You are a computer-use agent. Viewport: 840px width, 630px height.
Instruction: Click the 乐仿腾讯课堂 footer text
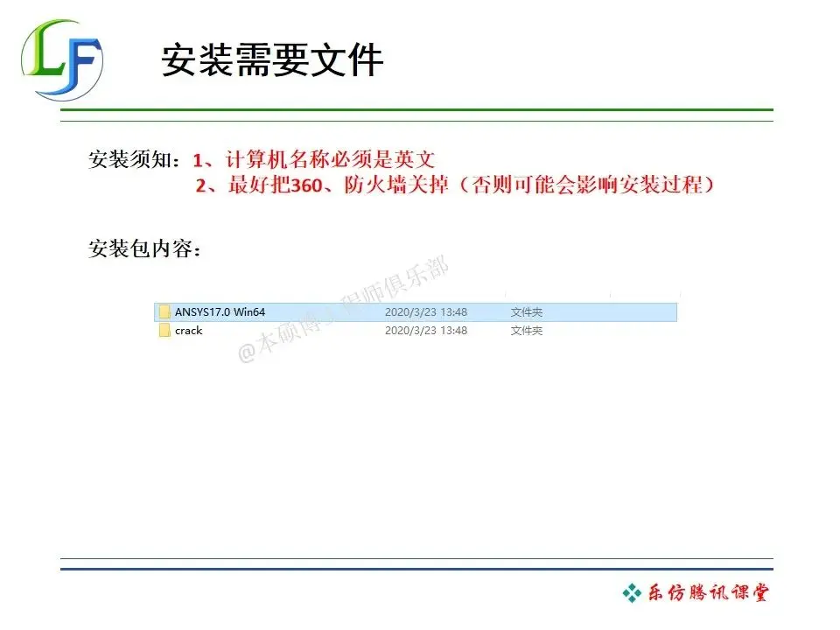708,592
